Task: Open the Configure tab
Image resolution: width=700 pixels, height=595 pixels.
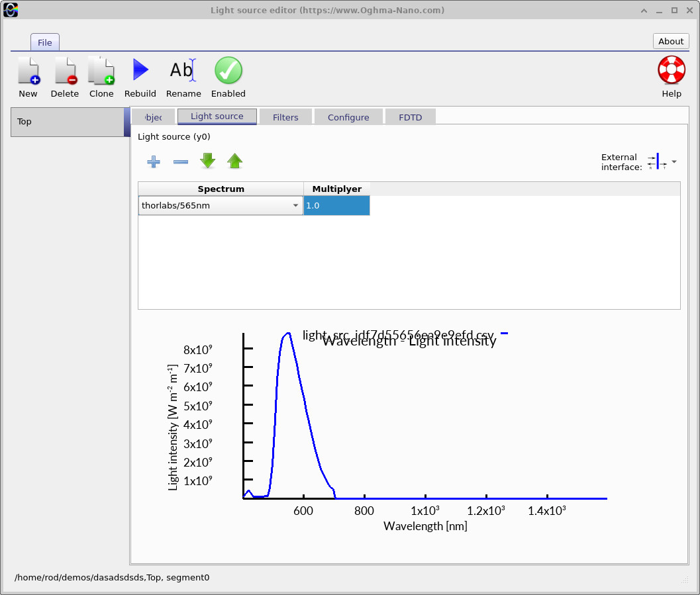Action: click(348, 117)
